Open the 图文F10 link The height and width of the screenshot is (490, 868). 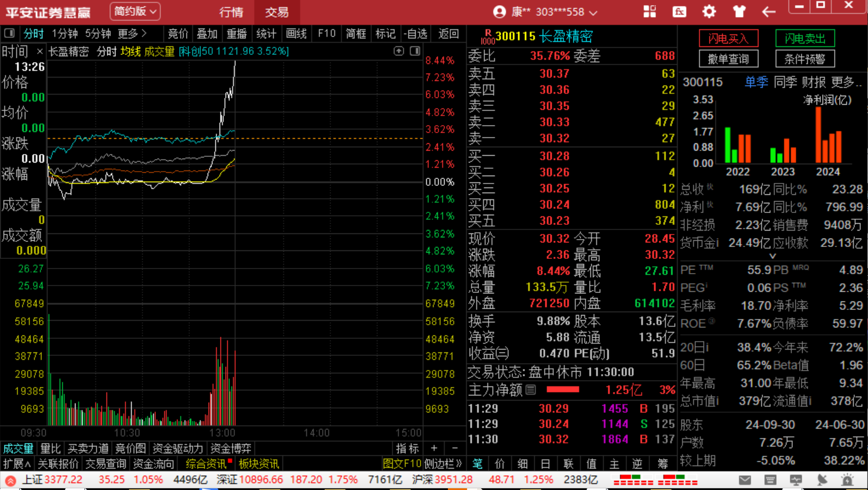[x=402, y=464]
